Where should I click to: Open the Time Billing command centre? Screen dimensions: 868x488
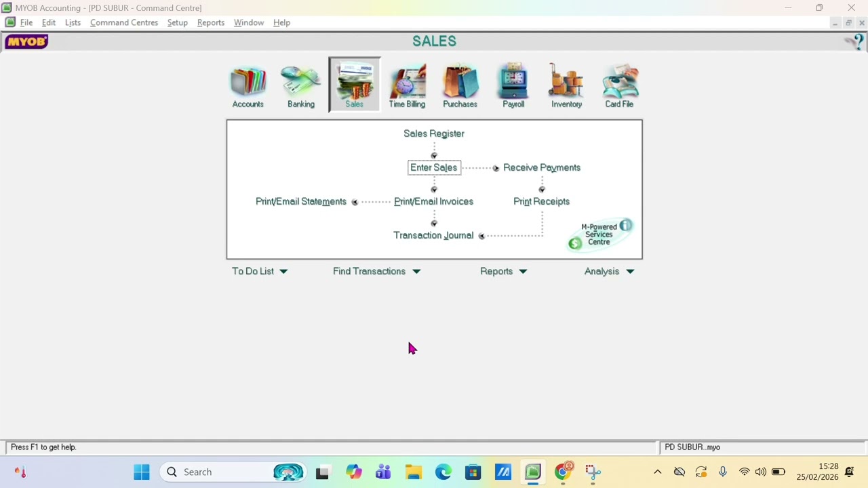(x=407, y=85)
